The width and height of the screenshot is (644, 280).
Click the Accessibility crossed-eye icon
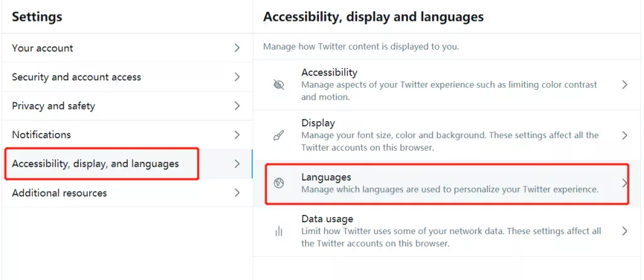(279, 85)
